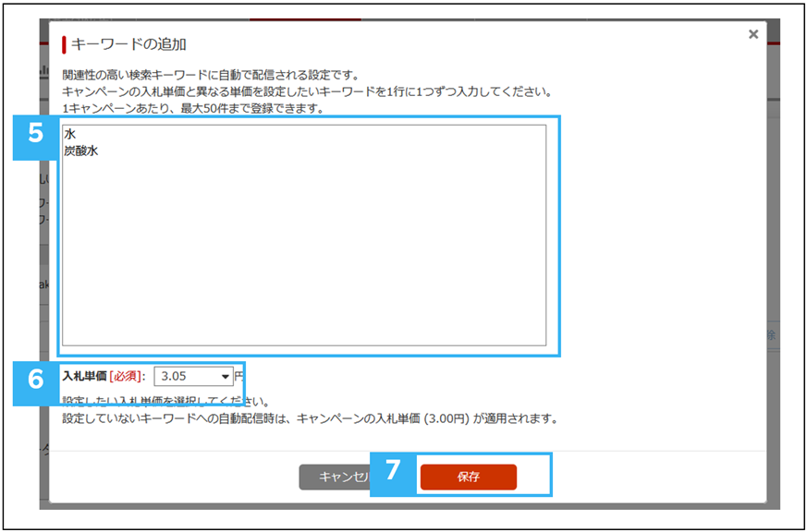Open the 入札単価 3.05 dropdown
Image resolution: width=807 pixels, height=532 pixels.
(x=194, y=376)
